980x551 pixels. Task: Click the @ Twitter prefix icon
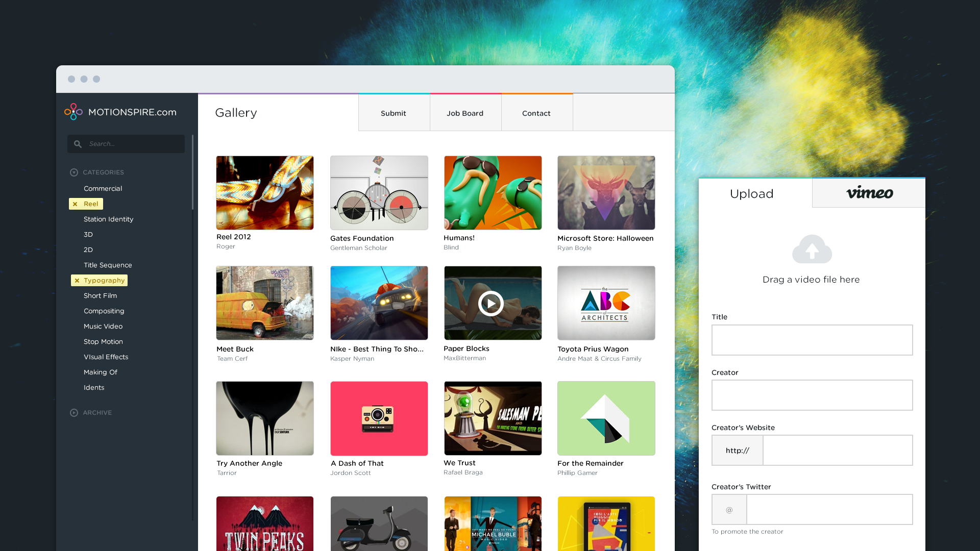coord(729,510)
